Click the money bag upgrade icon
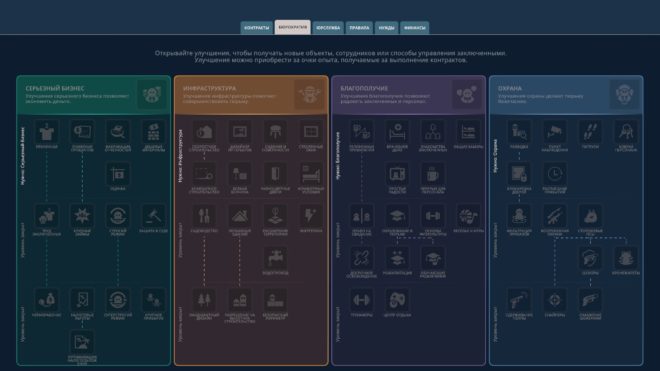 pyautogui.click(x=46, y=300)
